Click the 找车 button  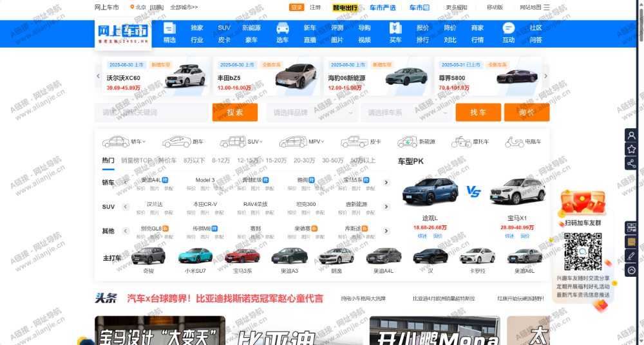478,113
